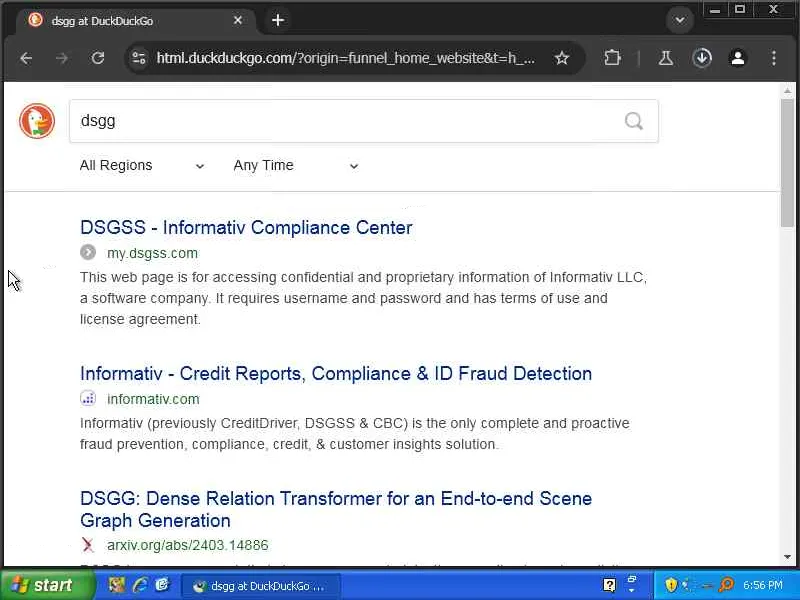Click the help question mark tray icon

609,585
